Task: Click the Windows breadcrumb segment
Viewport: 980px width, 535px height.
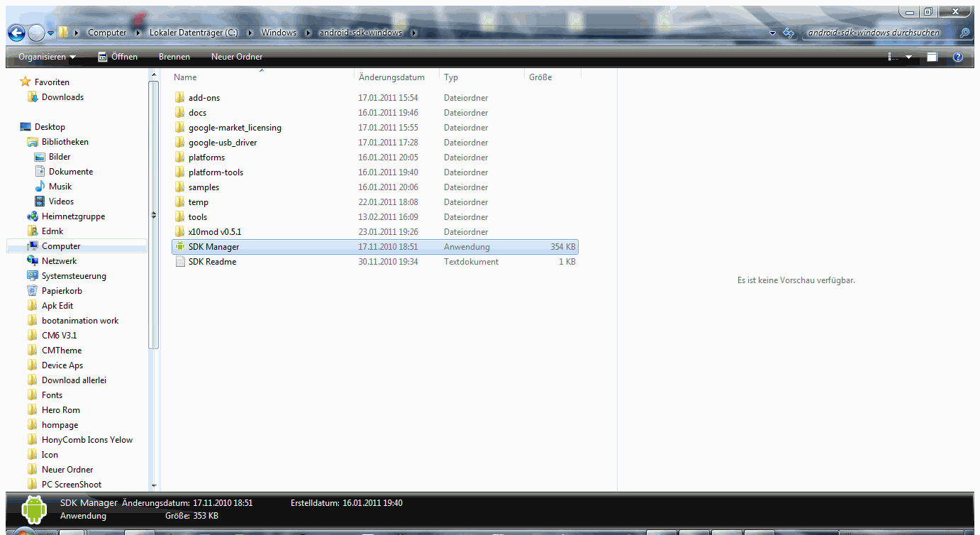Action: tap(279, 33)
